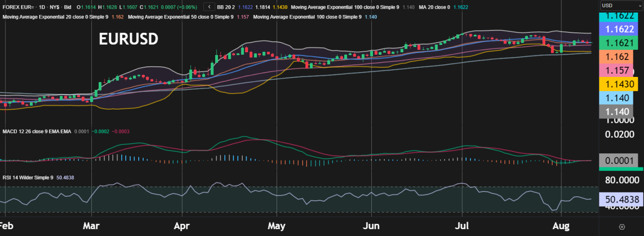Click the 50.4838 RSI value tag
The image size is (644, 236).
[621, 199]
